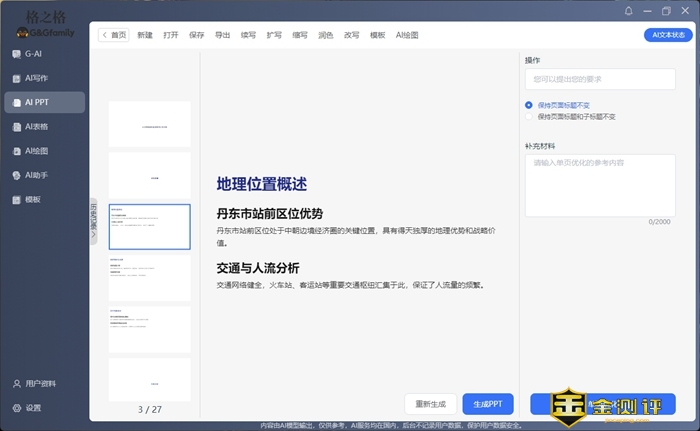Select the second slide thumbnail
Image resolution: width=700 pixels, height=431 pixels.
(149, 175)
